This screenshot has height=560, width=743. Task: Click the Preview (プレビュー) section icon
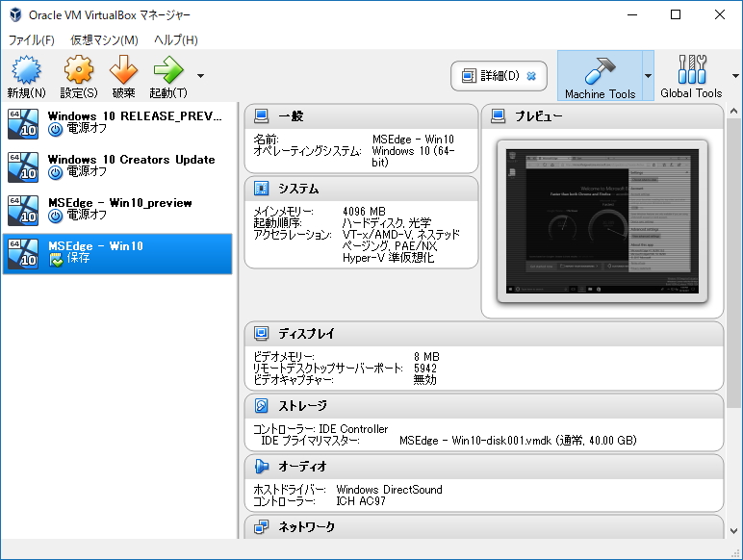[x=498, y=115]
